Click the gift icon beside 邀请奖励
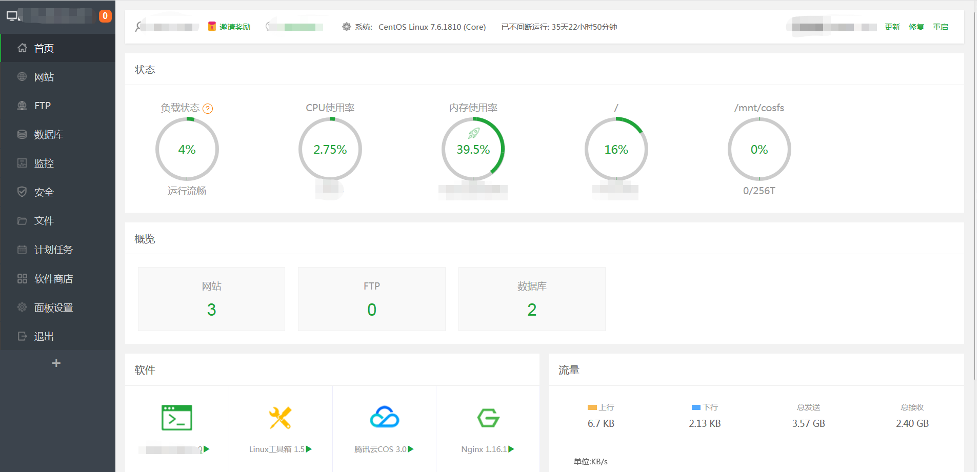The width and height of the screenshot is (980, 472). click(x=212, y=27)
